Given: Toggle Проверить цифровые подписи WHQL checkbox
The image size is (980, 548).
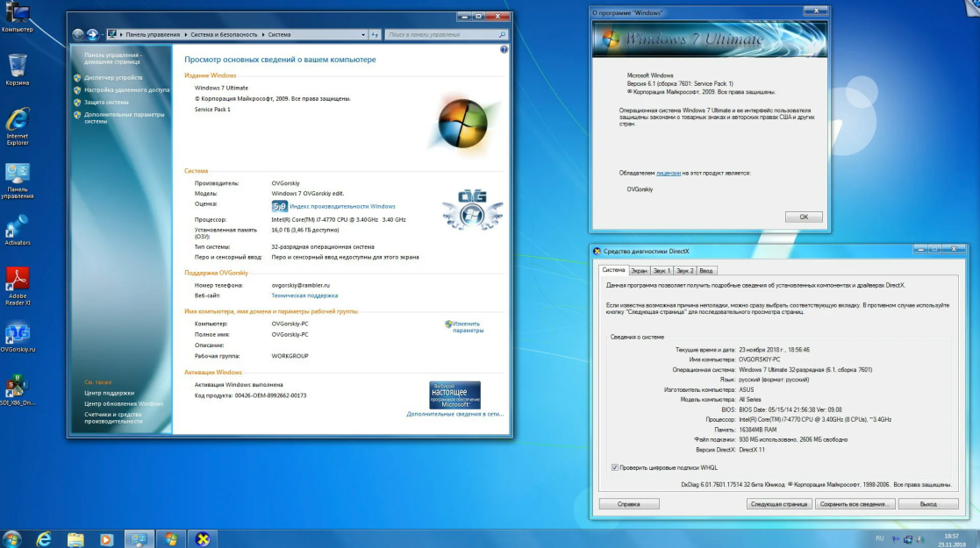Looking at the screenshot, I should tap(614, 467).
